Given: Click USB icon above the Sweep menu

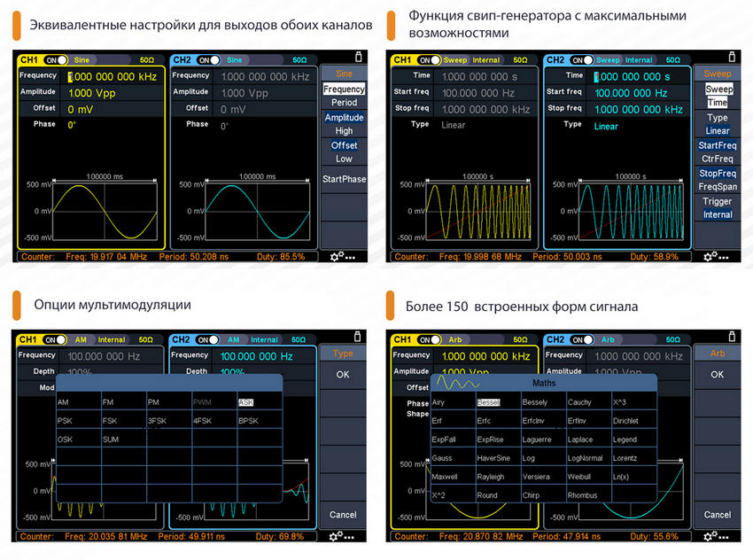Looking at the screenshot, I should point(732,57).
